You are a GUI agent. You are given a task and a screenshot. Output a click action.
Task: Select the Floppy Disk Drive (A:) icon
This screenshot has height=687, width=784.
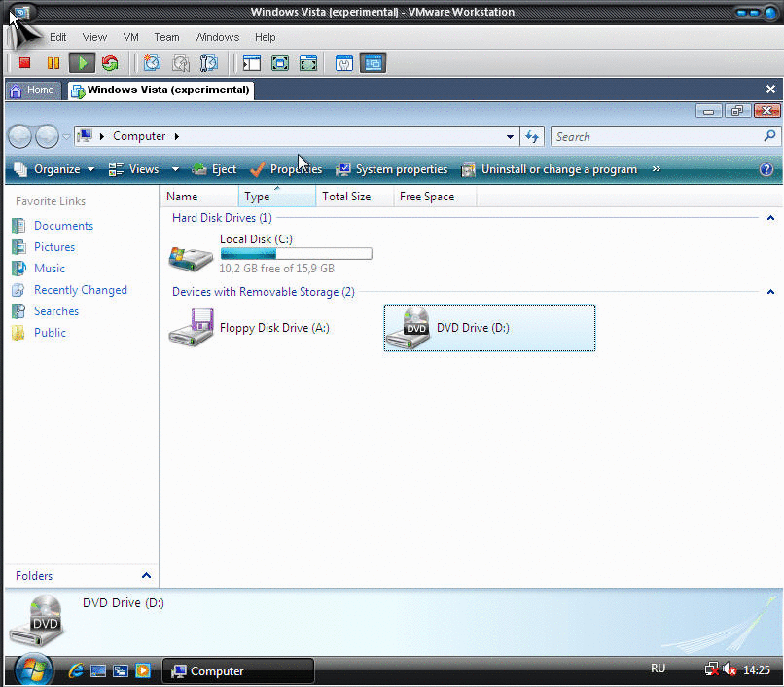pyautogui.click(x=191, y=328)
